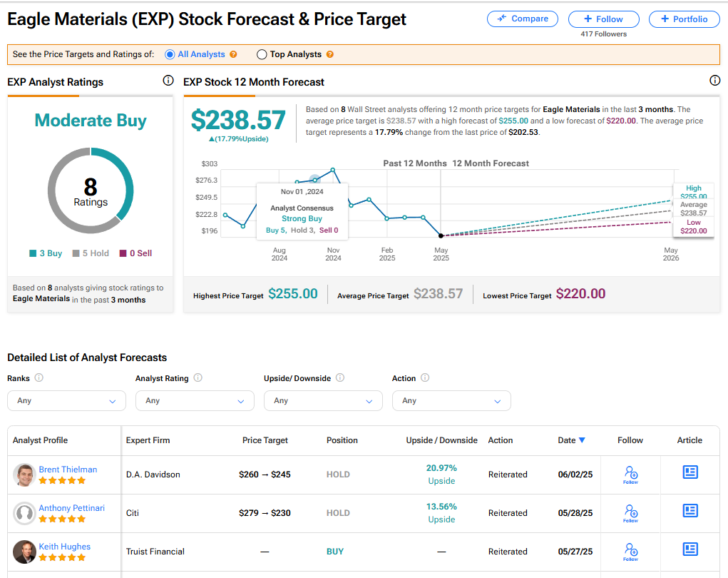Click the Action column header
728x578 pixels.
click(501, 440)
